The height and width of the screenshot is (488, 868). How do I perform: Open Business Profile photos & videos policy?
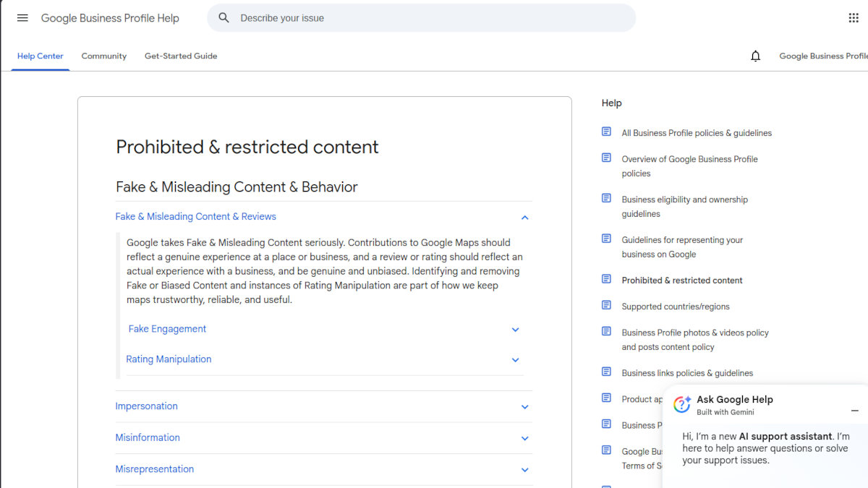[695, 340]
